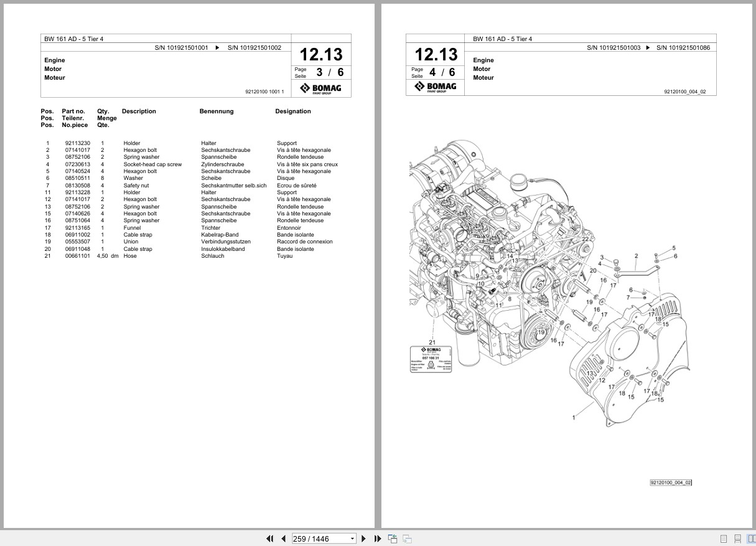Screen dimensions: 756x546
Task: Jump to the last page
Action: 378,539
